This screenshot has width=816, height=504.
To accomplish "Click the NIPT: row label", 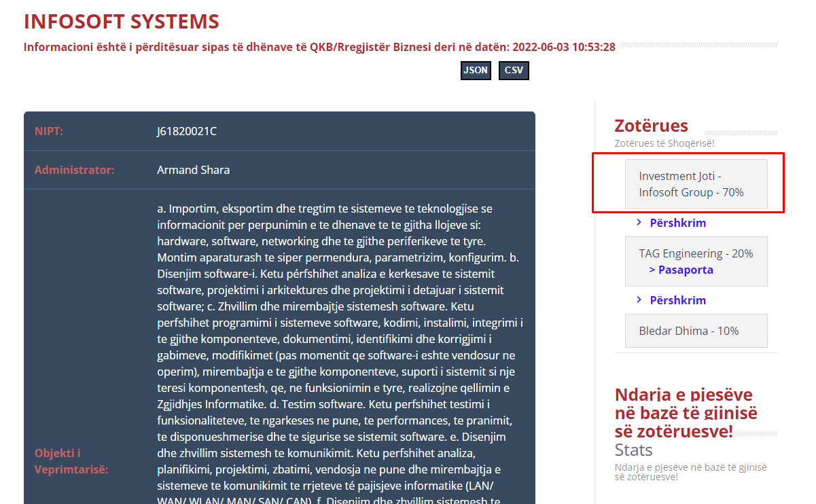I will (49, 131).
